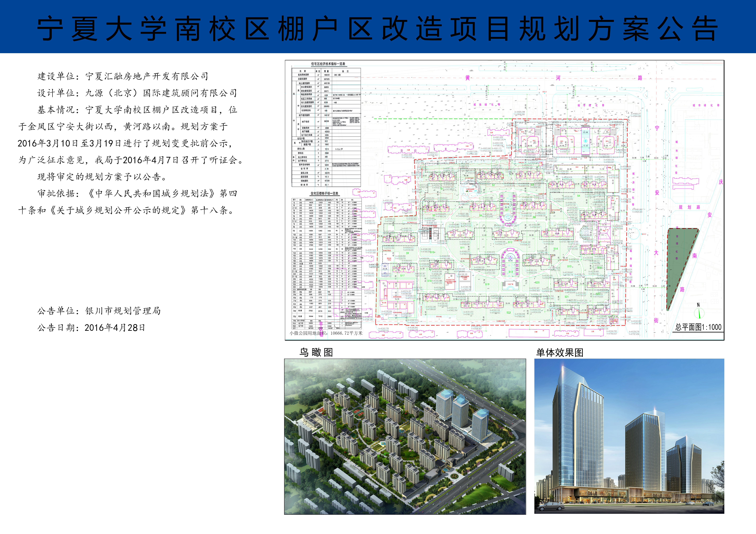The height and width of the screenshot is (534, 756).
Task: Click the 总平面图1:1000 scale label
Action: click(x=698, y=327)
